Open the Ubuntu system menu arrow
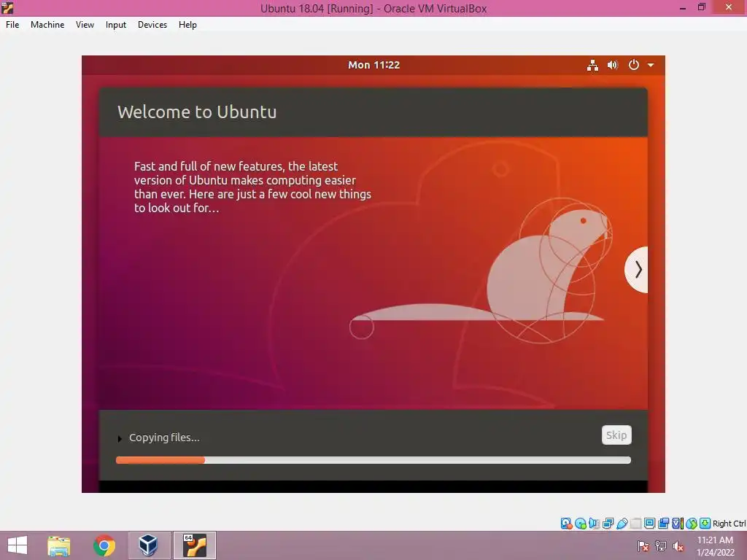 [x=651, y=65]
